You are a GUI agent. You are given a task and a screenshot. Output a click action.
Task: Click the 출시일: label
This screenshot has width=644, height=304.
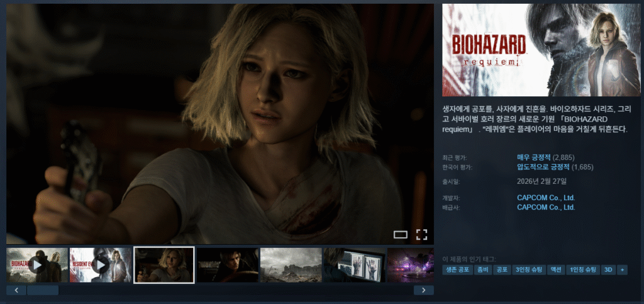coord(451,181)
